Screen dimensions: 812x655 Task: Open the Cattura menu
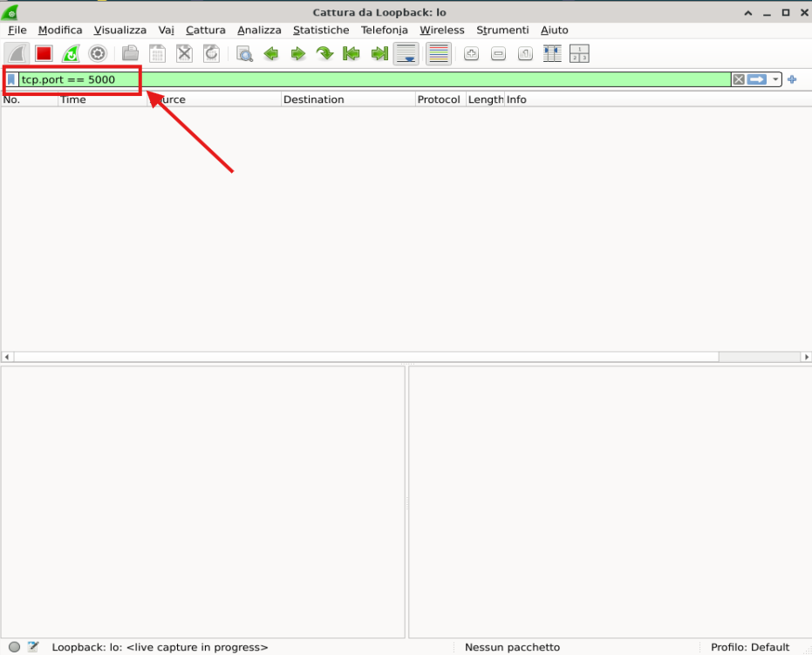(206, 30)
